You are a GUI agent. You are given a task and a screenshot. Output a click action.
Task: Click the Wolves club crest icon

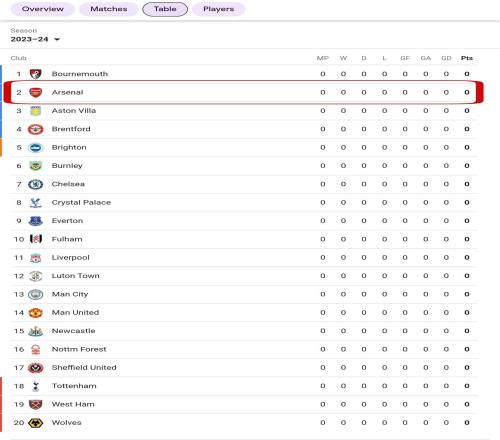click(35, 423)
